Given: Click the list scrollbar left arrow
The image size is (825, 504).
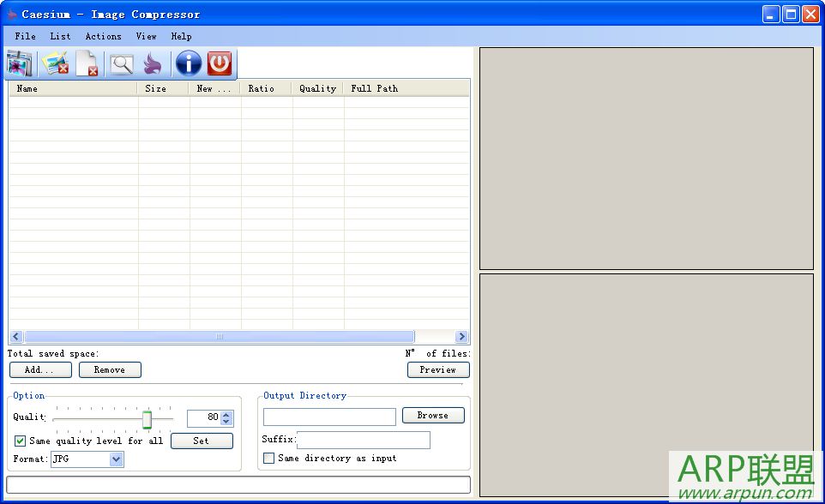Looking at the screenshot, I should 16,337.
